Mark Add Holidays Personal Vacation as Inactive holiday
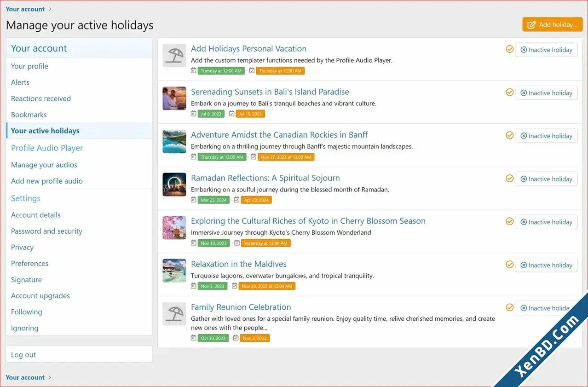 546,50
